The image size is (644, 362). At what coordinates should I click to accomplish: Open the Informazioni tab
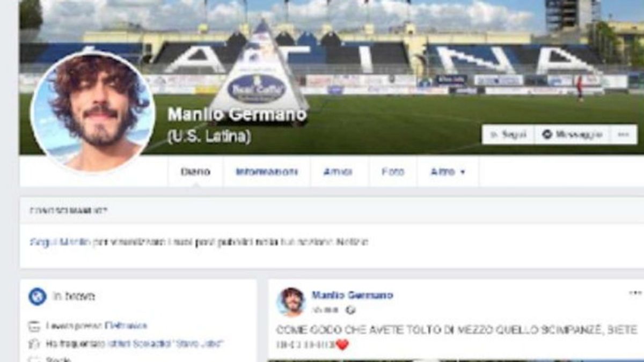click(x=267, y=172)
